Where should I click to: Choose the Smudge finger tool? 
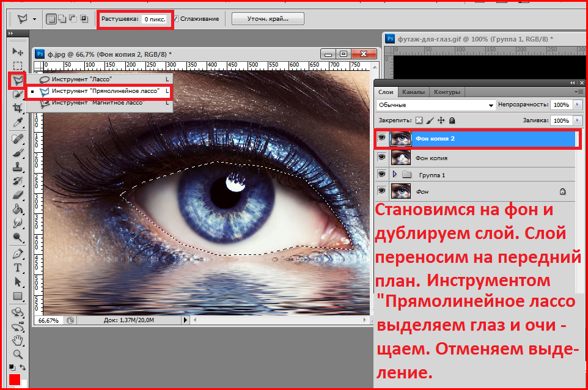coord(18,223)
